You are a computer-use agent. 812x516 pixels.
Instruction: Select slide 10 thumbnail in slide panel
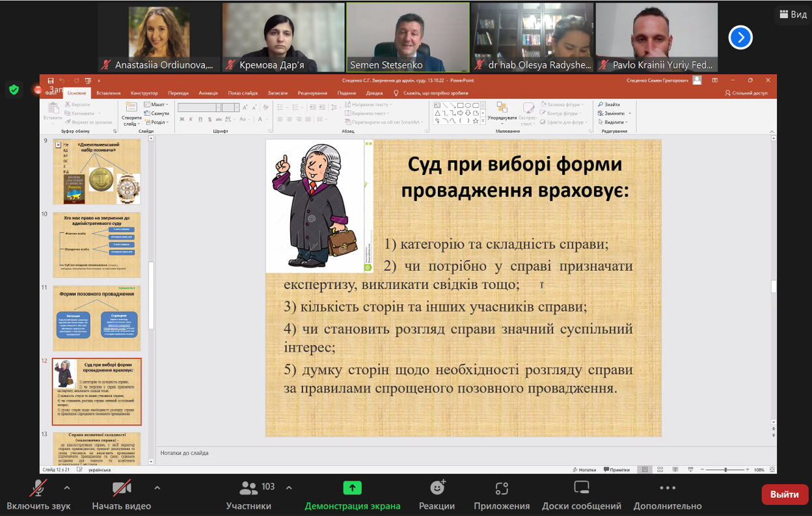pos(97,245)
